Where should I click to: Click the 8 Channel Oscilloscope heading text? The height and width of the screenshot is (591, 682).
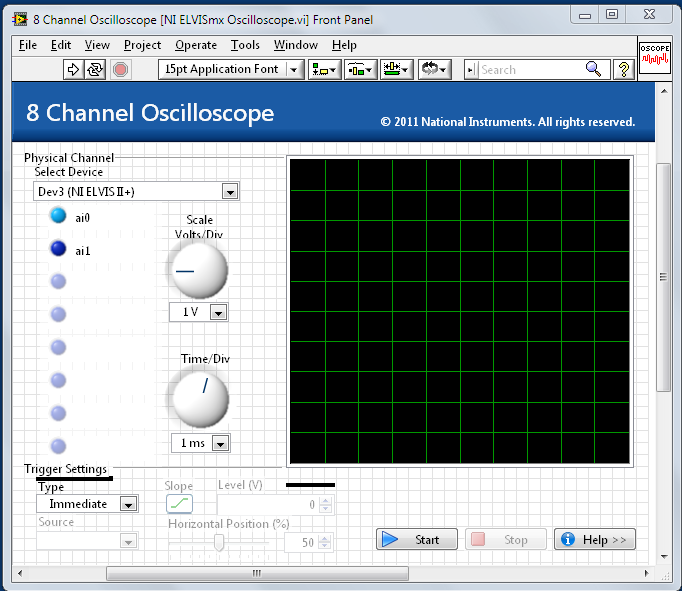pyautogui.click(x=150, y=113)
